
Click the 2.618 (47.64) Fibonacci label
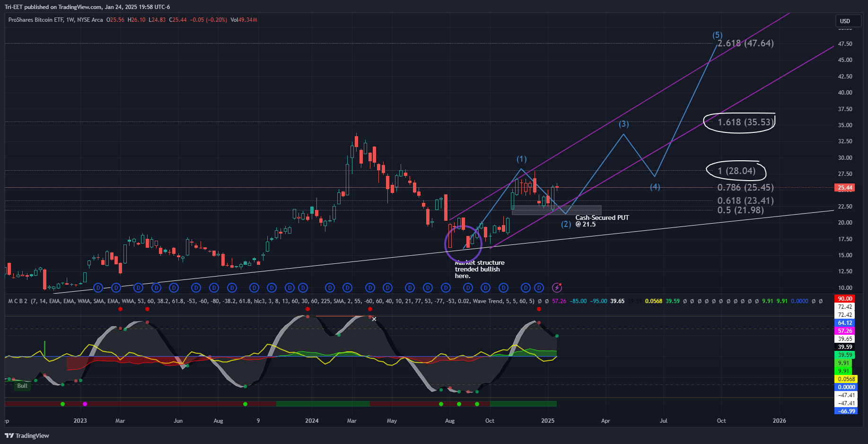pyautogui.click(x=745, y=43)
